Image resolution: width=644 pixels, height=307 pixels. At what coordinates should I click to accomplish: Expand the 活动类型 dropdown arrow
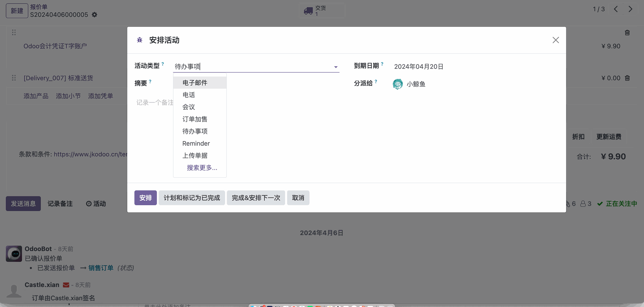tap(335, 67)
